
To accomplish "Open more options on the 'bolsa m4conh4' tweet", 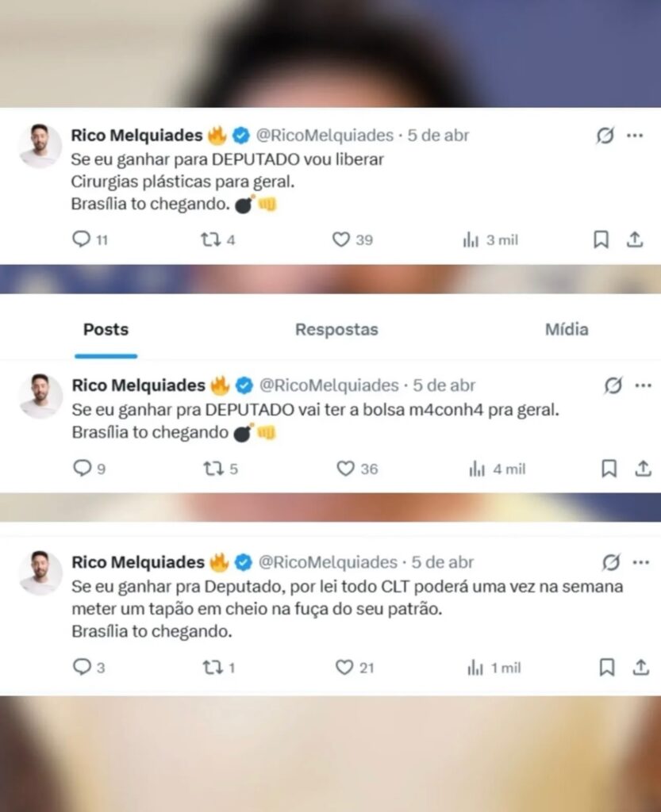I will coord(643,386).
